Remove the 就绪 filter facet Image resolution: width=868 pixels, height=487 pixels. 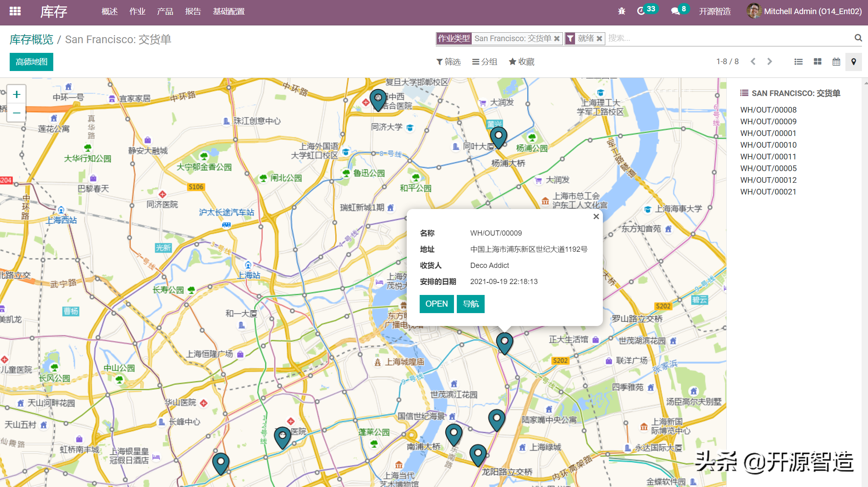pyautogui.click(x=599, y=39)
